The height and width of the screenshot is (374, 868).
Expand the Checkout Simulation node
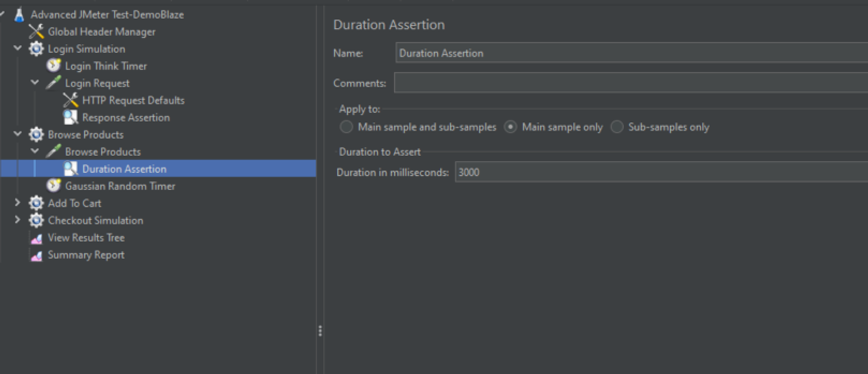[x=17, y=220]
